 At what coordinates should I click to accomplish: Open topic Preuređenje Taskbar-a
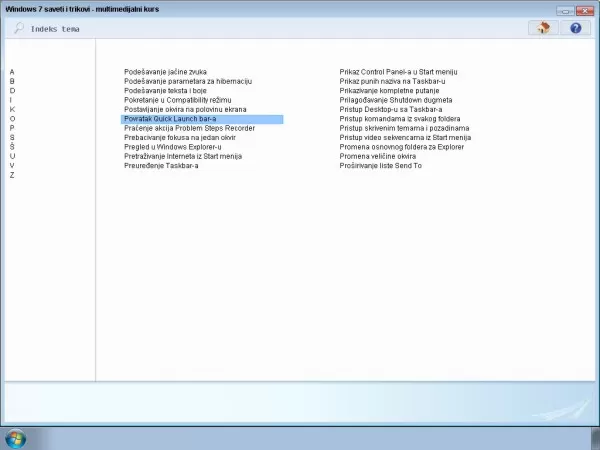tap(161, 166)
